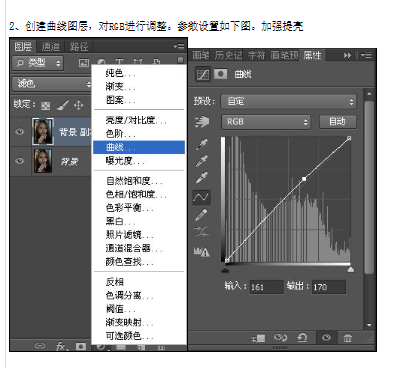Viewport: 416px width, 368px height.
Task: Open the Layers panel flyout menu icon
Action: [179, 46]
